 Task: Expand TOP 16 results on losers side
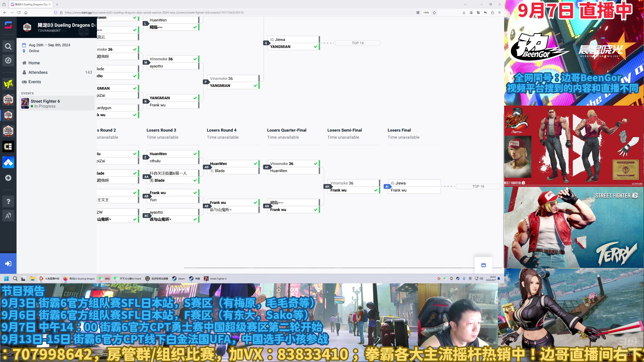(478, 186)
